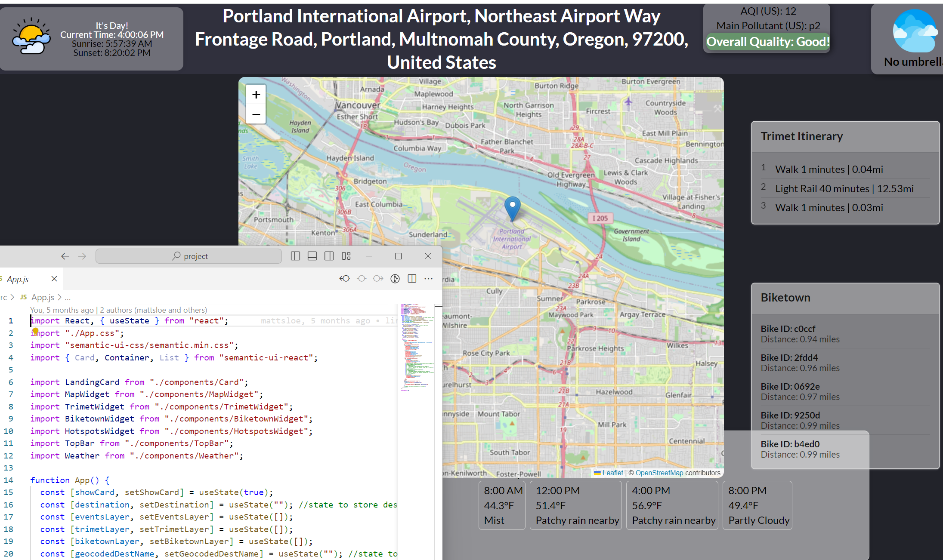Image resolution: width=943 pixels, height=560 pixels.
Task: Click the project search box
Action: pyautogui.click(x=189, y=256)
